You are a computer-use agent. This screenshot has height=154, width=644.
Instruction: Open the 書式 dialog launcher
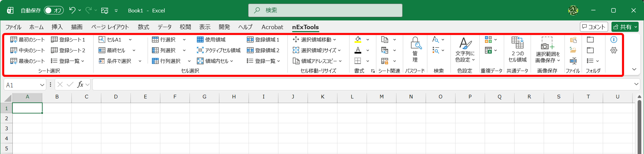[373, 71]
